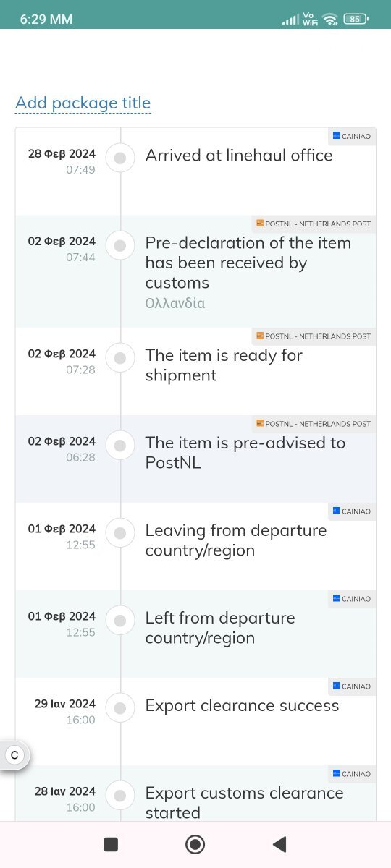Select timeline dot for Arrived at linehaul office
This screenshot has width=391, height=868.
tap(121, 157)
